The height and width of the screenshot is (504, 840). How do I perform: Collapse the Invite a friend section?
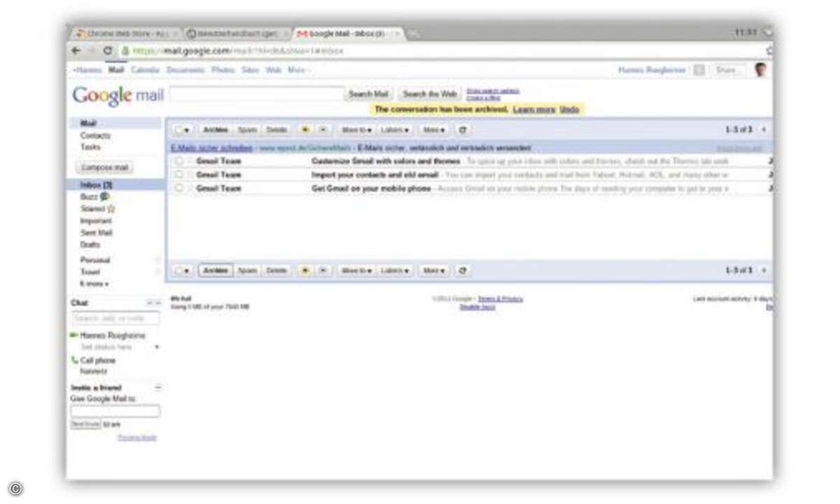tap(157, 387)
